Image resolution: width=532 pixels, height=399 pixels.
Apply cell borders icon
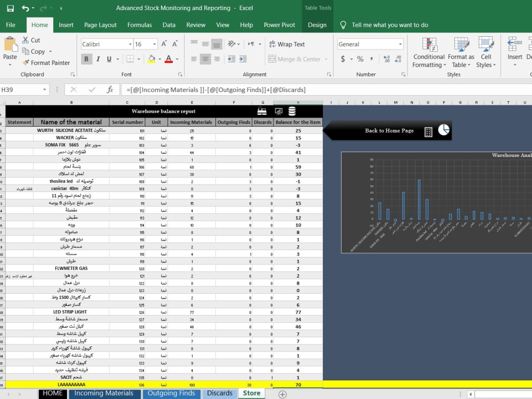click(x=130, y=59)
